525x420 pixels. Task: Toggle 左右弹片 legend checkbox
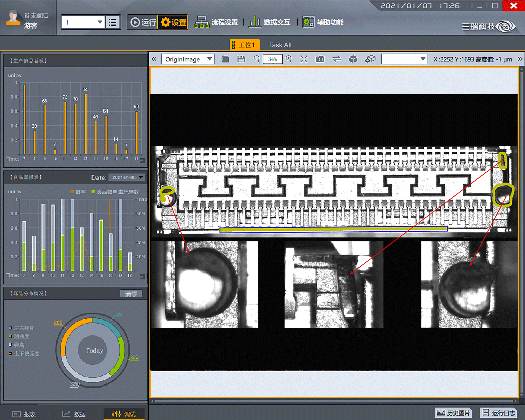point(10,328)
